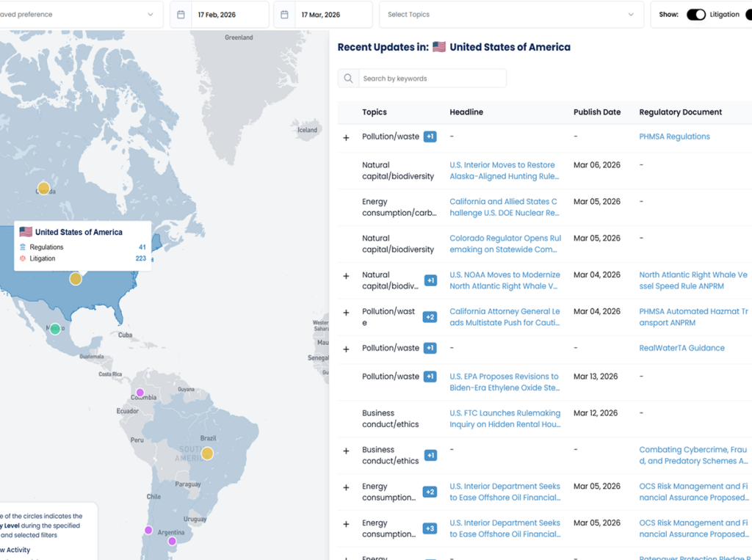Open the Select Topics dropdown

click(x=510, y=15)
